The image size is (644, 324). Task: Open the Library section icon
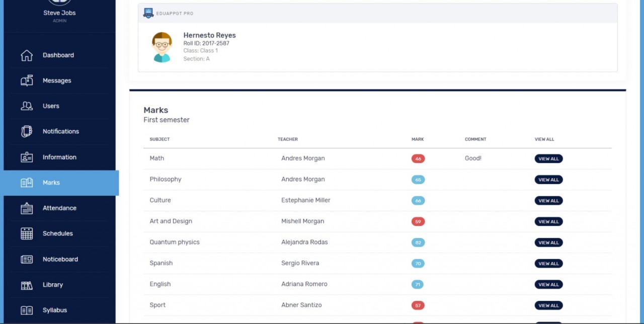point(27,285)
